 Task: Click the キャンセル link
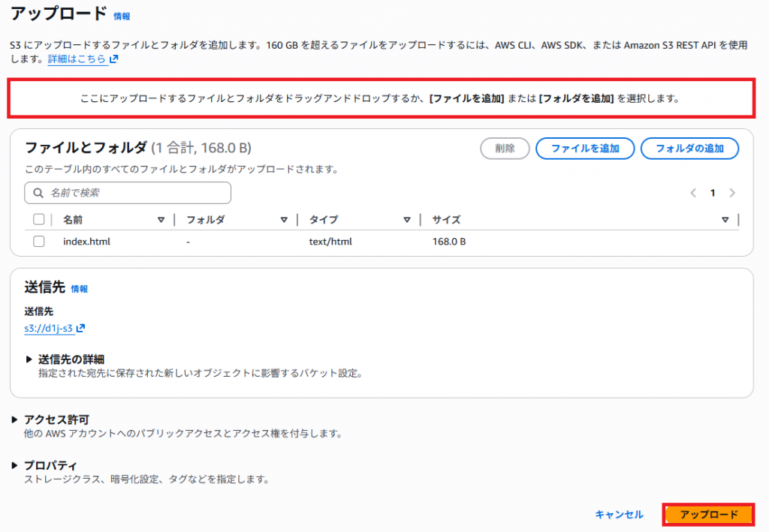pos(619,515)
